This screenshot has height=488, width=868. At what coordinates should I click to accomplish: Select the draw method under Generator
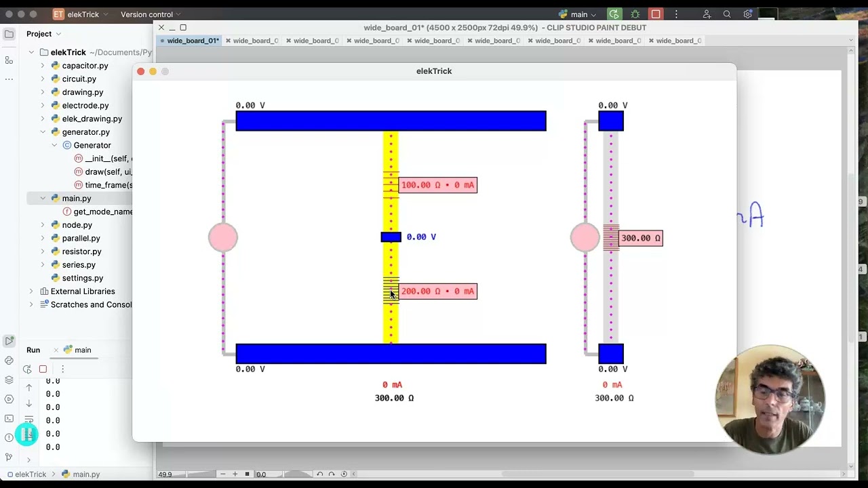point(102,172)
